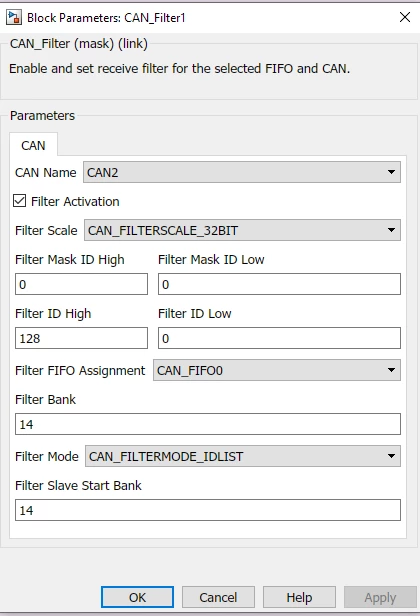Image resolution: width=420 pixels, height=616 pixels.
Task: Click the Filter Bank input field
Action: pos(208,424)
